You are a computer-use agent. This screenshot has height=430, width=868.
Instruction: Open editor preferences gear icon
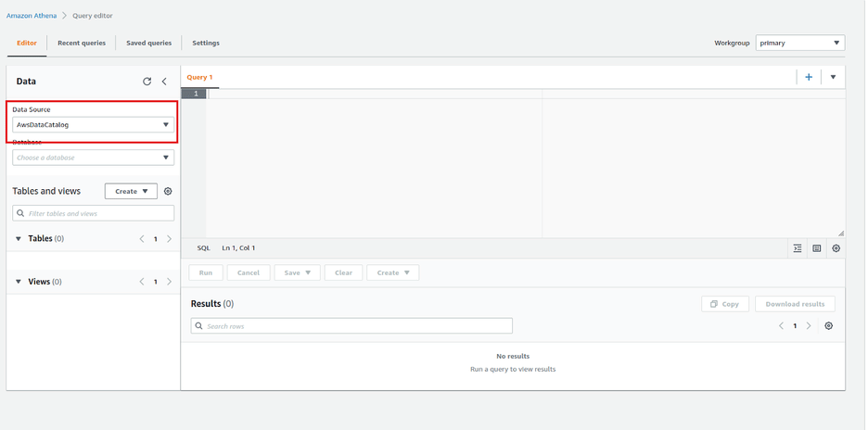[x=836, y=248]
